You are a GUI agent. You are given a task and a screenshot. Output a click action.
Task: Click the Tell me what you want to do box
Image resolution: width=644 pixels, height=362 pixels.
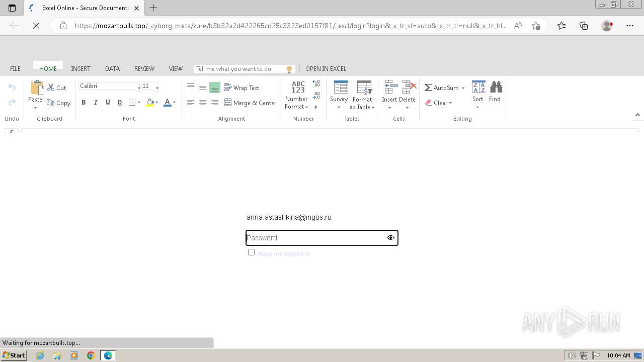tap(245, 69)
